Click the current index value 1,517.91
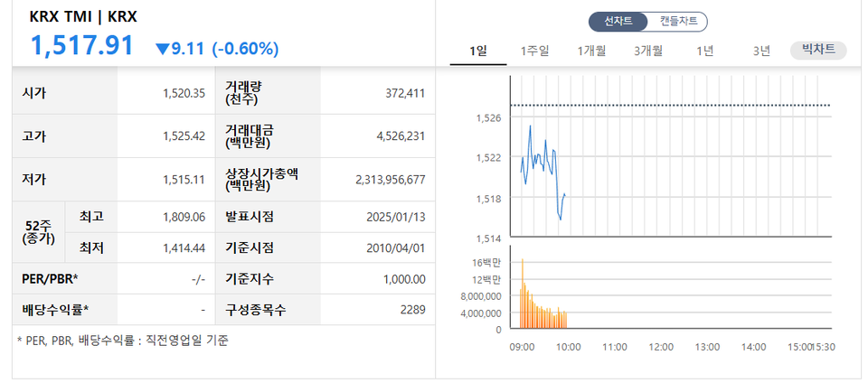This screenshot has height=383, width=868. tap(82, 46)
